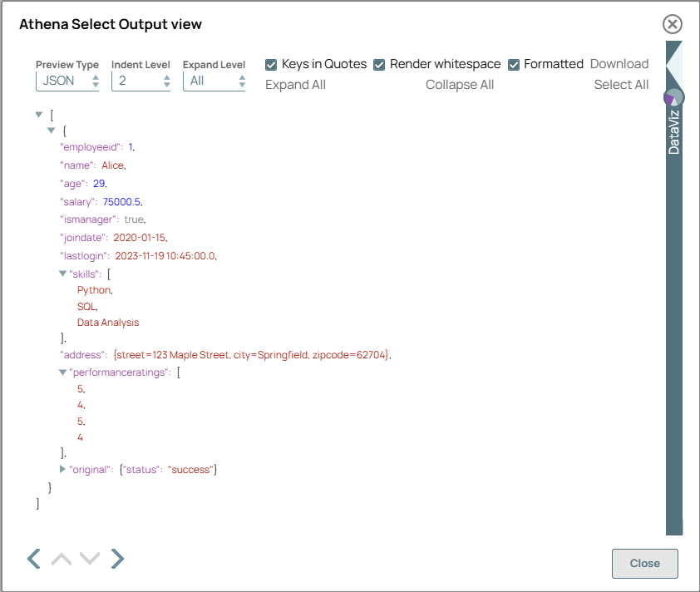Toggle the Formatted checkbox off

513,63
